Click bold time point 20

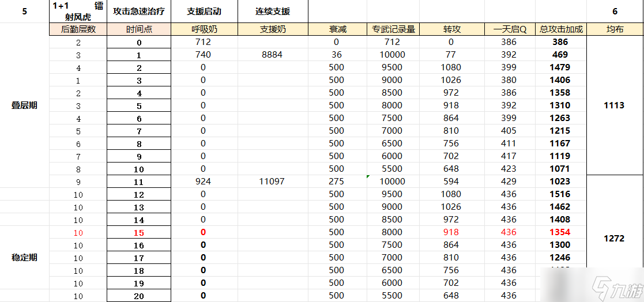139,296
